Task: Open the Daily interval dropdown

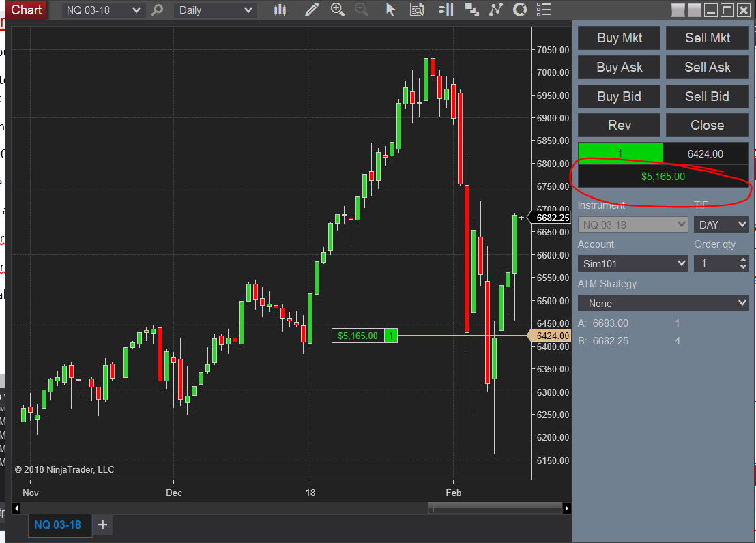Action: (215, 10)
